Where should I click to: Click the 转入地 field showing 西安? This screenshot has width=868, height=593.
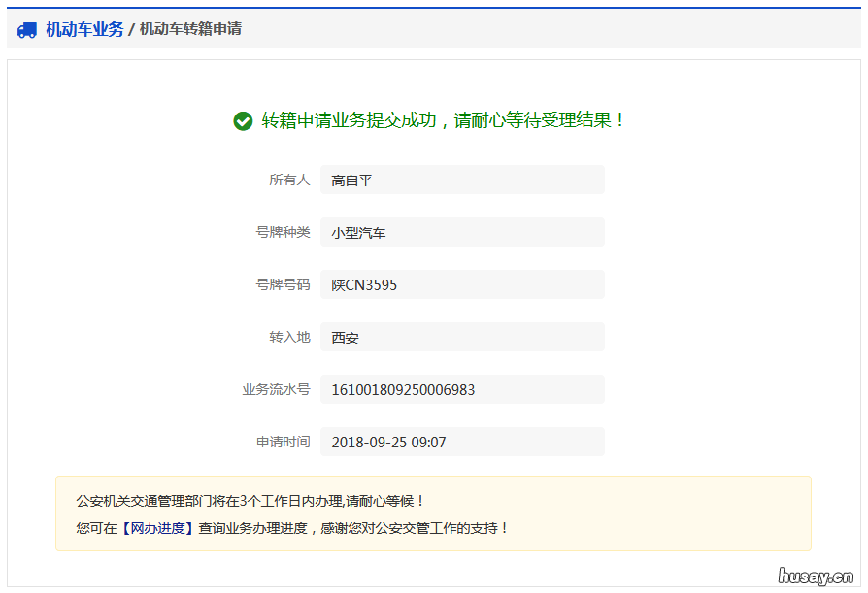click(463, 337)
